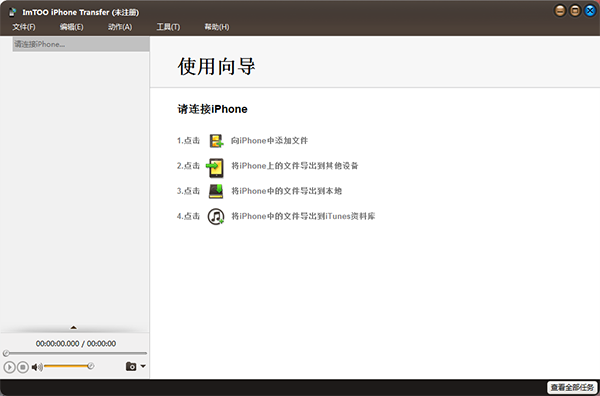
Task: Click the 00:00:00.000 / 00:00:00 time display
Action: point(76,344)
